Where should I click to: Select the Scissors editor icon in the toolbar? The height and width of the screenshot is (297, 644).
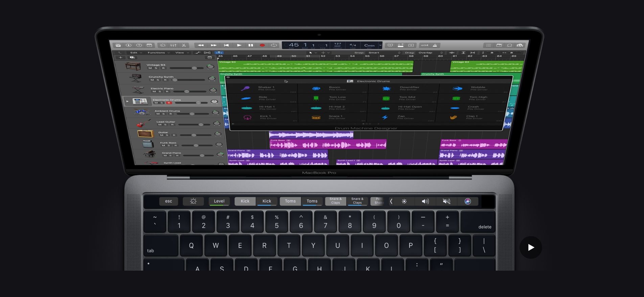(184, 45)
